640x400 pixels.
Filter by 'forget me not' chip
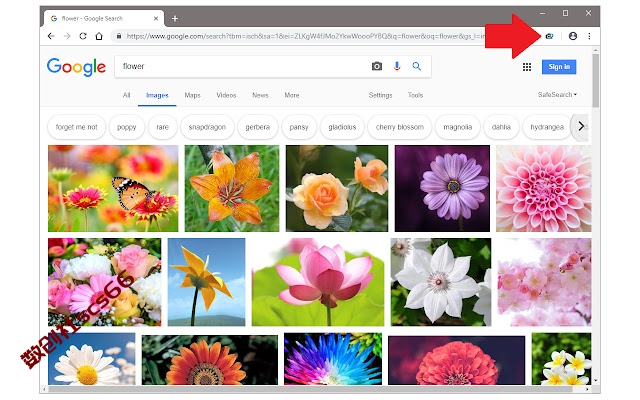click(76, 127)
